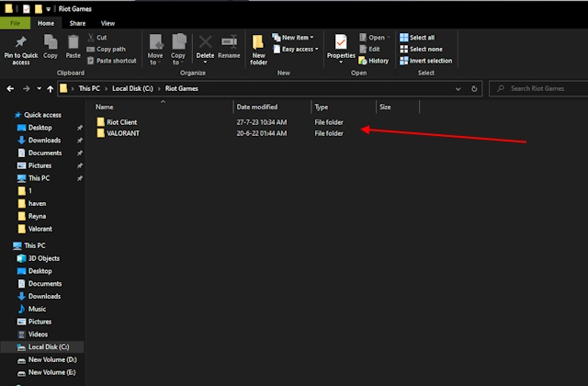Open the Quick Access Toolbar customize arrow
The height and width of the screenshot is (386, 588).
[x=49, y=9]
